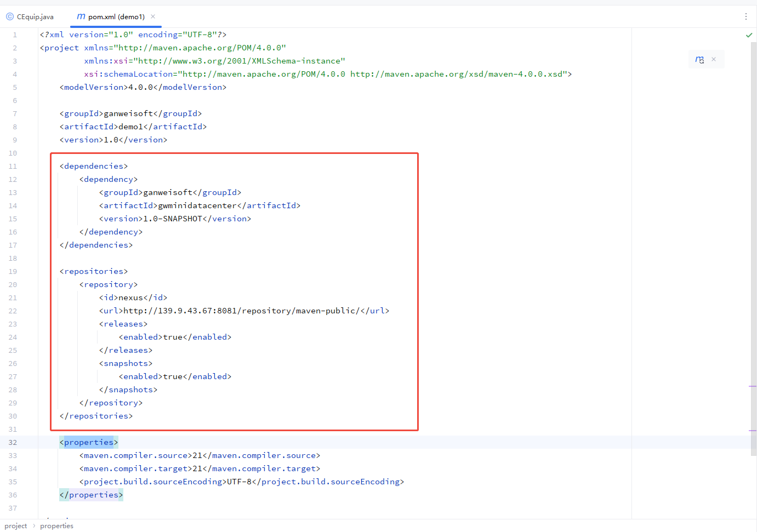
Task: Click the closing snapshots tag
Action: (x=128, y=390)
